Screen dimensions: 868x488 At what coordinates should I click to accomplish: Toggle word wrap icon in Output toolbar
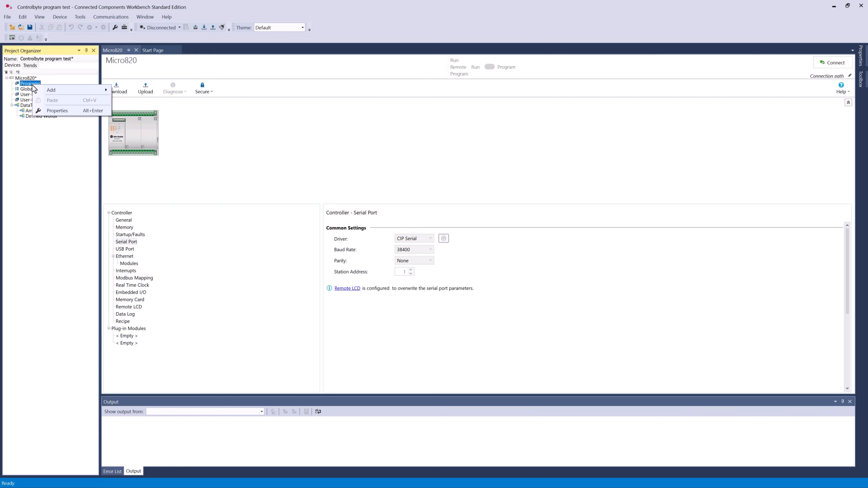point(318,411)
